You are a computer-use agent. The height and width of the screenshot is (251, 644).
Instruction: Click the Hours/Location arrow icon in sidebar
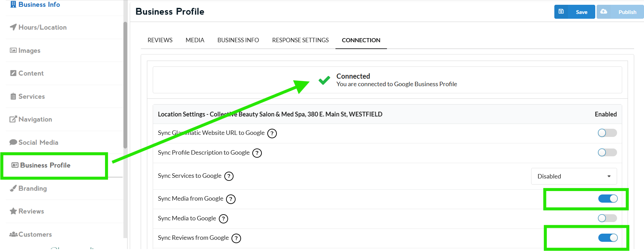pos(13,27)
